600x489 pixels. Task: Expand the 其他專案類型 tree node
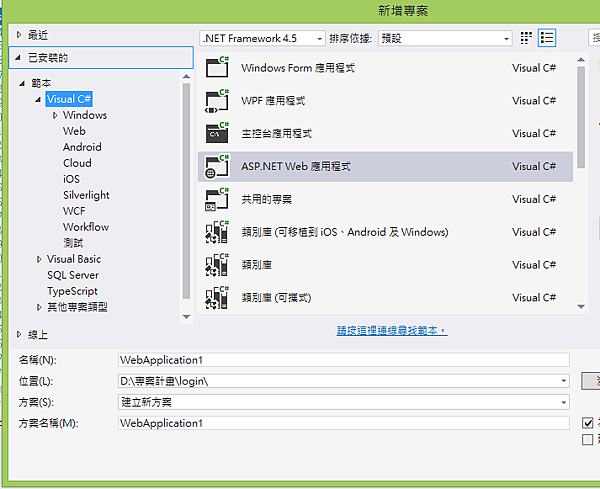click(x=39, y=307)
